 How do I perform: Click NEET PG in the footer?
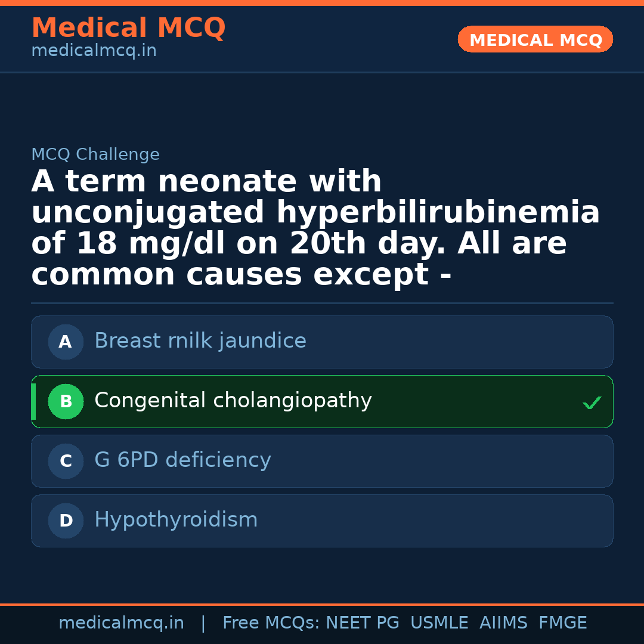[x=363, y=623]
